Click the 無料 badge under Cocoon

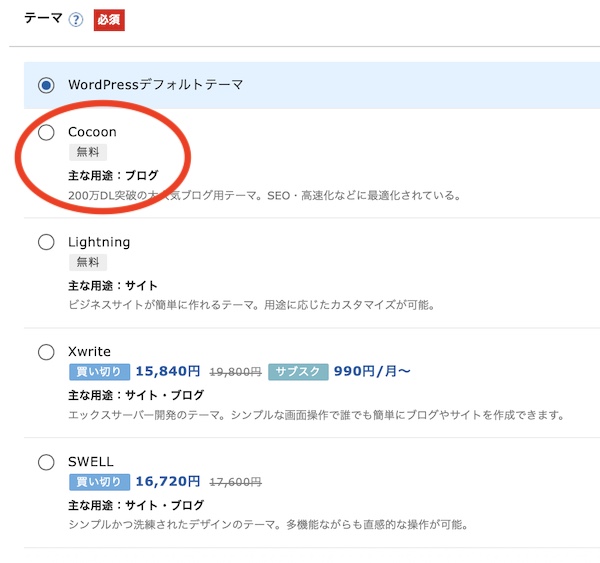[x=88, y=152]
